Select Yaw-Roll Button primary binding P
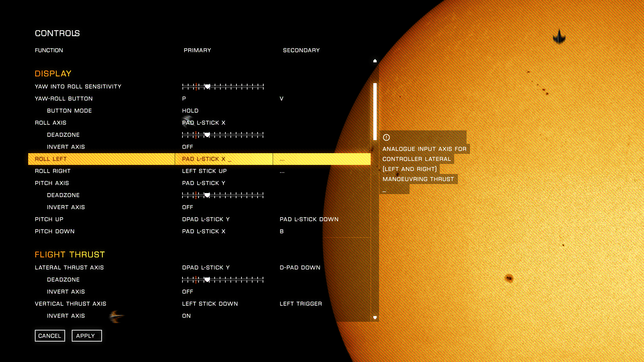Screen dimensions: 644x362 pos(184,99)
